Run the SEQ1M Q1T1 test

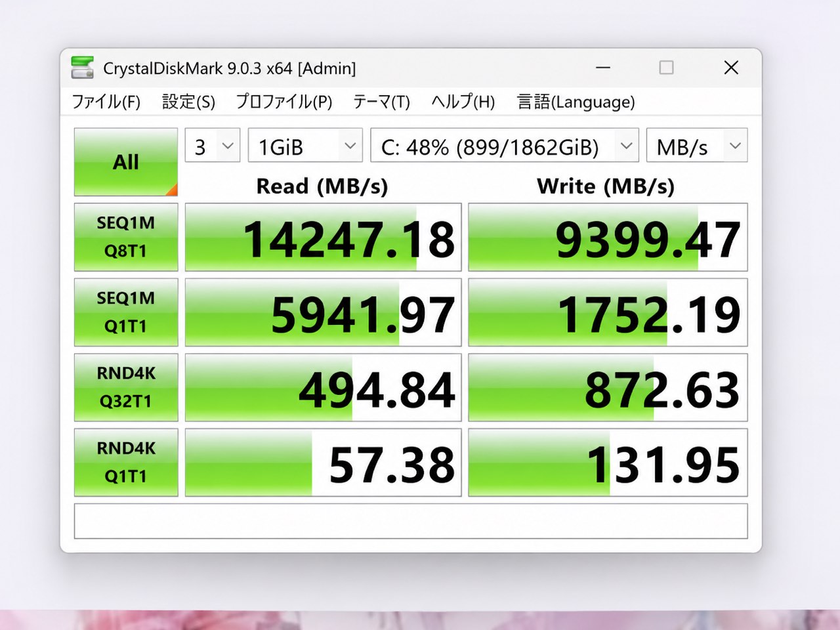pos(126,312)
